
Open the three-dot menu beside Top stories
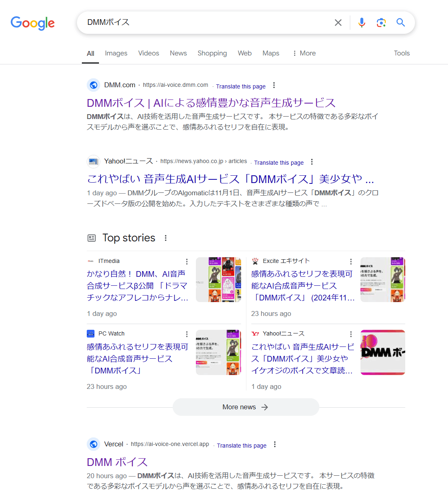[x=166, y=238]
